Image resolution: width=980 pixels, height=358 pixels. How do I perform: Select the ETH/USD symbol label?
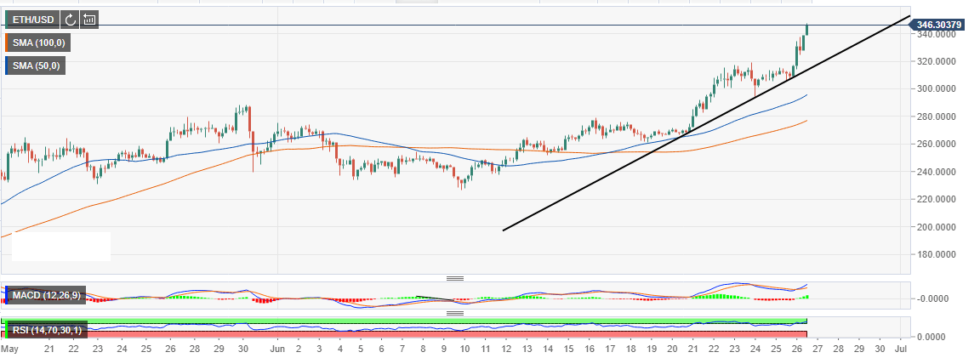34,19
